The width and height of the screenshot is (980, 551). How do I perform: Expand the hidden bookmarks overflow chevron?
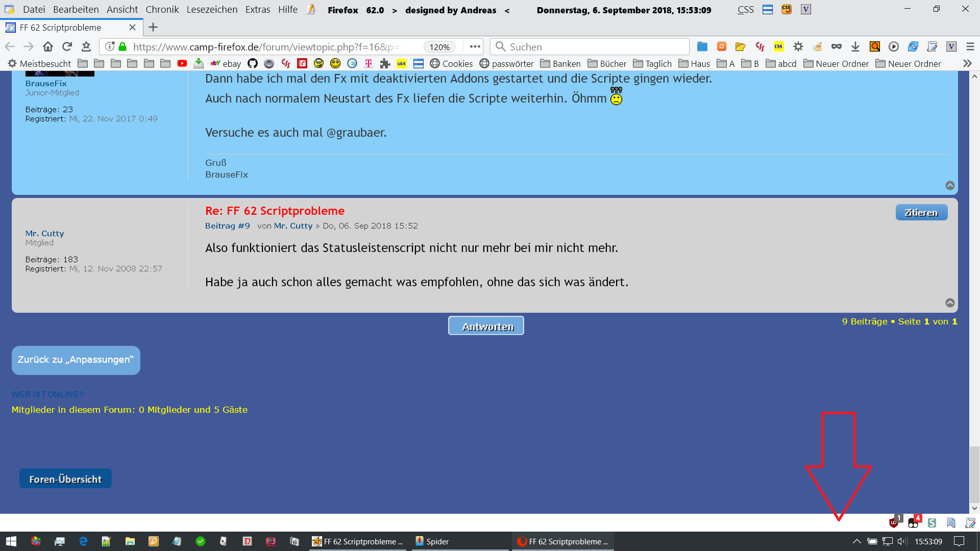pos(967,64)
